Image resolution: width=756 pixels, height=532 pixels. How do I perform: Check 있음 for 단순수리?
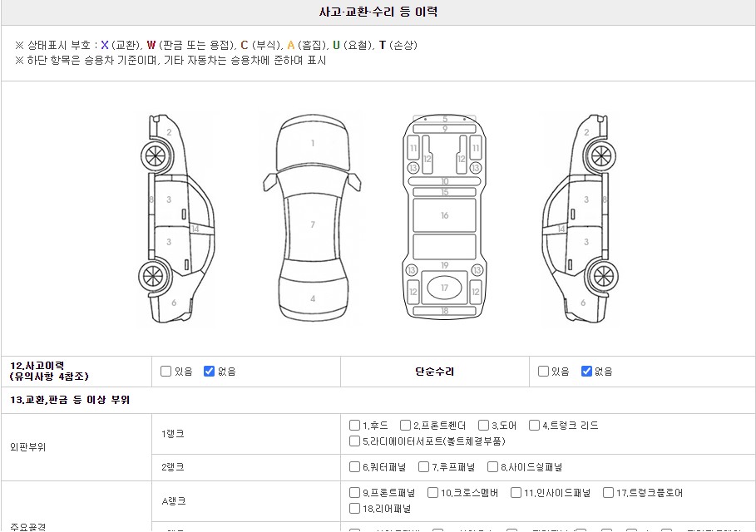click(x=543, y=372)
